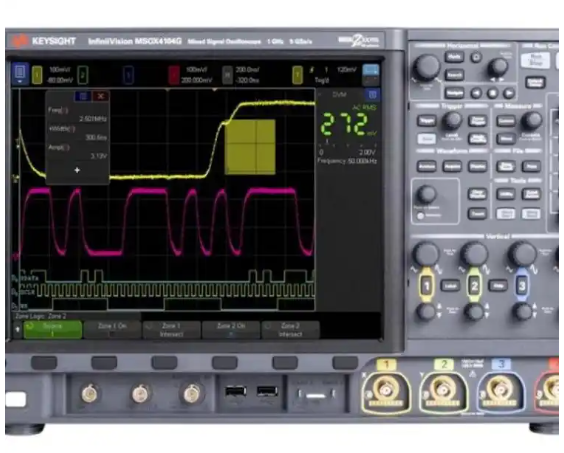Open the measurements popup menu icon beside X
The height and width of the screenshot is (453, 564).
(83, 96)
